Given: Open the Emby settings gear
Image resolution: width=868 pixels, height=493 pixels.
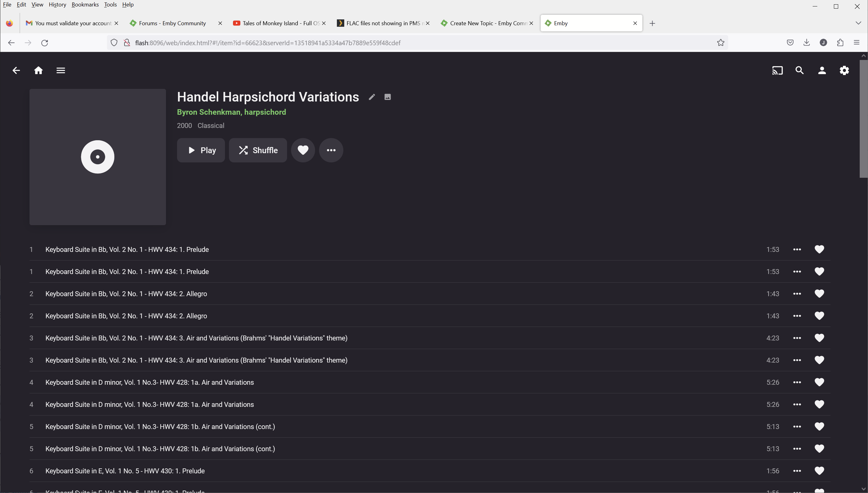Looking at the screenshot, I should pyautogui.click(x=844, y=70).
